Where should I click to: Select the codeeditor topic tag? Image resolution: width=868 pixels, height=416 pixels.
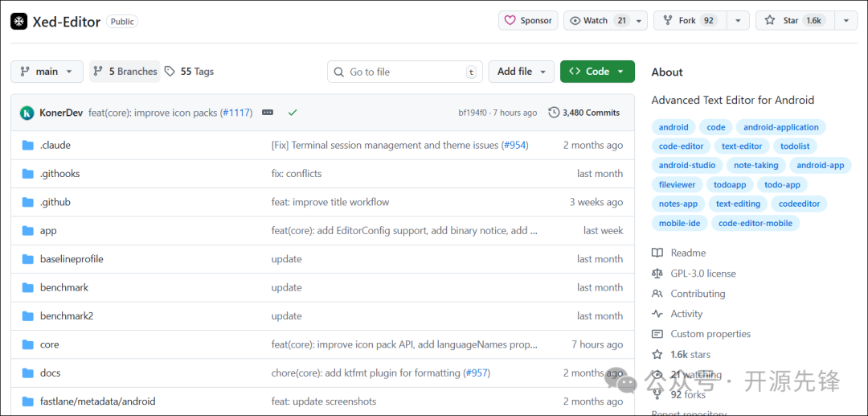[800, 204]
